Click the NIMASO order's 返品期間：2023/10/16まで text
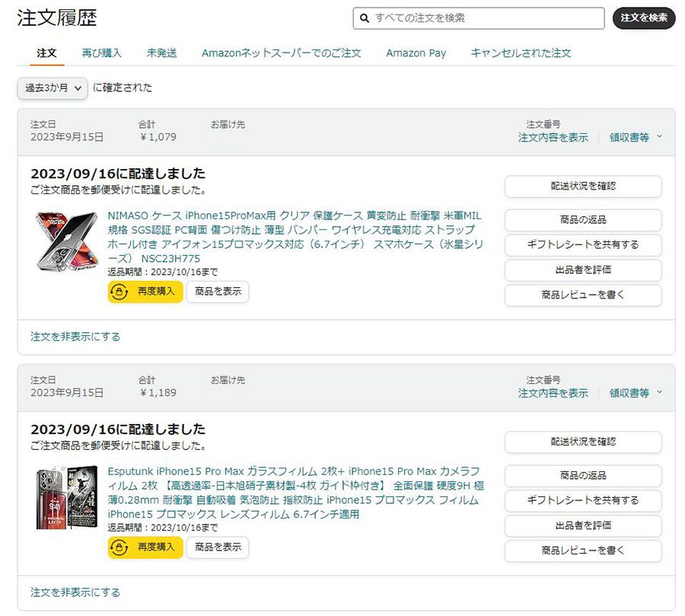685x616 pixels. (163, 272)
